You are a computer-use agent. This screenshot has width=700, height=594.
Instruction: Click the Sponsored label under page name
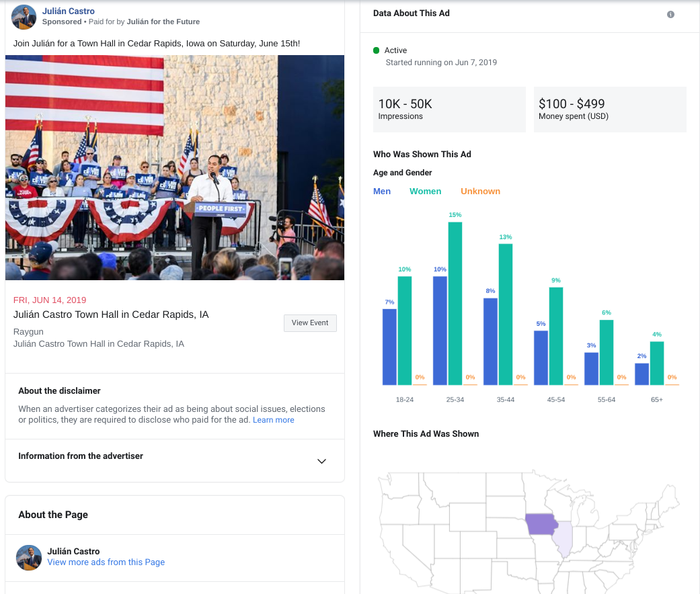pos(62,22)
